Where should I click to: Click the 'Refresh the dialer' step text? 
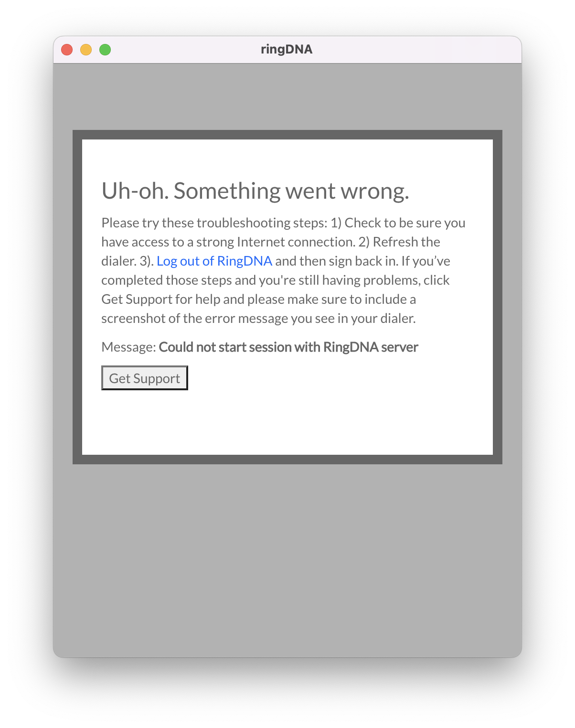[x=406, y=242]
